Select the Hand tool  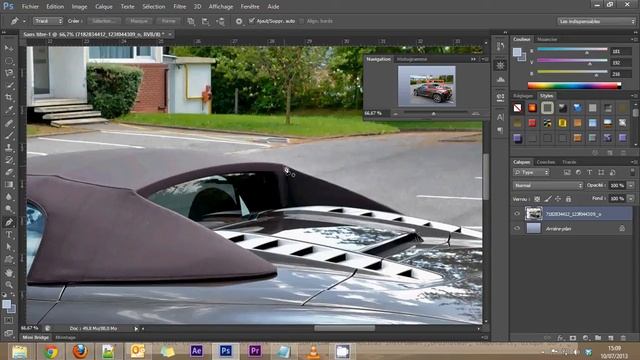[9, 272]
